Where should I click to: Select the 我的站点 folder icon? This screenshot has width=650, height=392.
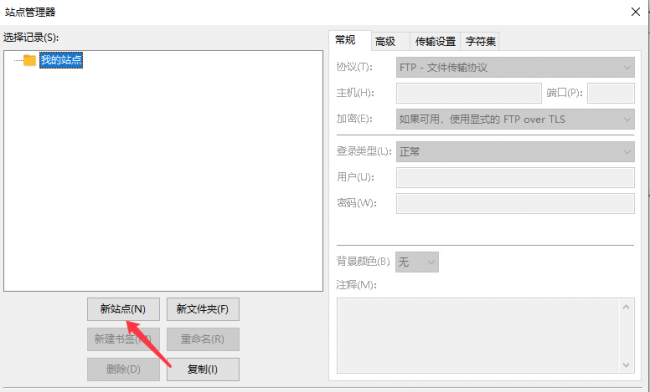(29, 60)
